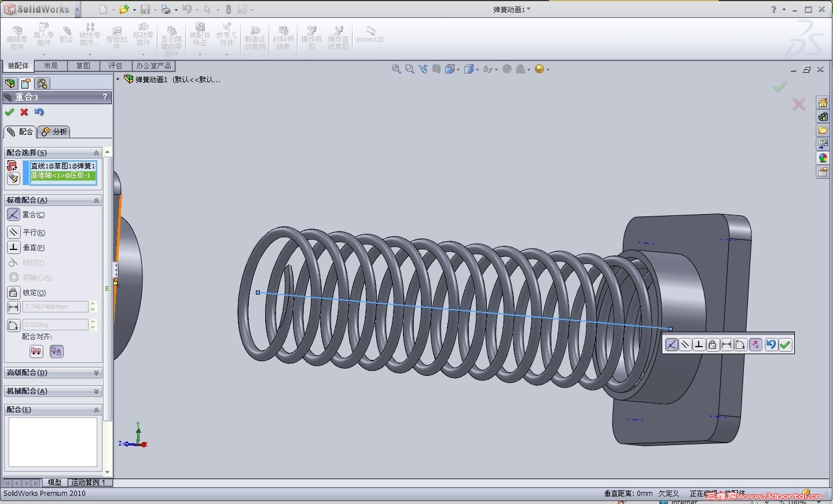Click the parallel icon in popup mate toolbar
This screenshot has width=833, height=504.
click(685, 345)
